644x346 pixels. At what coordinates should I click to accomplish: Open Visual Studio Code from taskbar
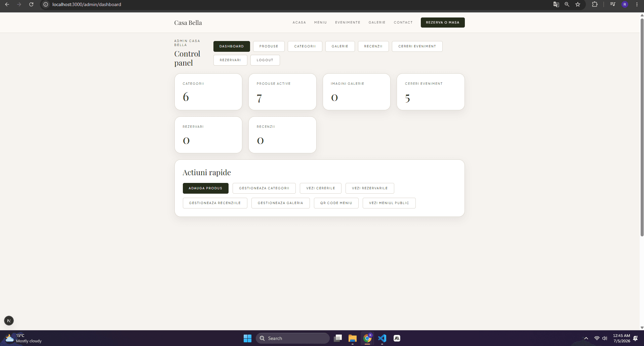382,338
